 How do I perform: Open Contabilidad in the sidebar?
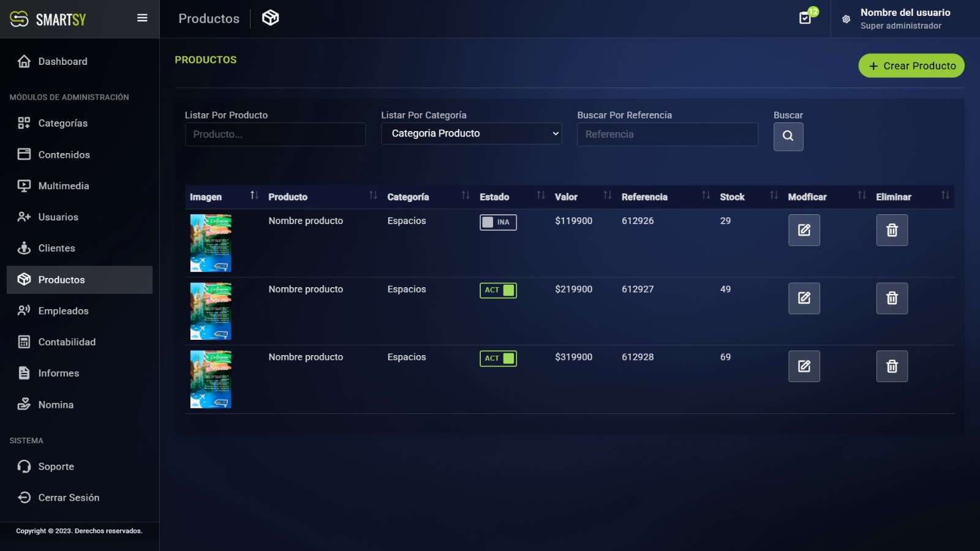click(x=67, y=342)
